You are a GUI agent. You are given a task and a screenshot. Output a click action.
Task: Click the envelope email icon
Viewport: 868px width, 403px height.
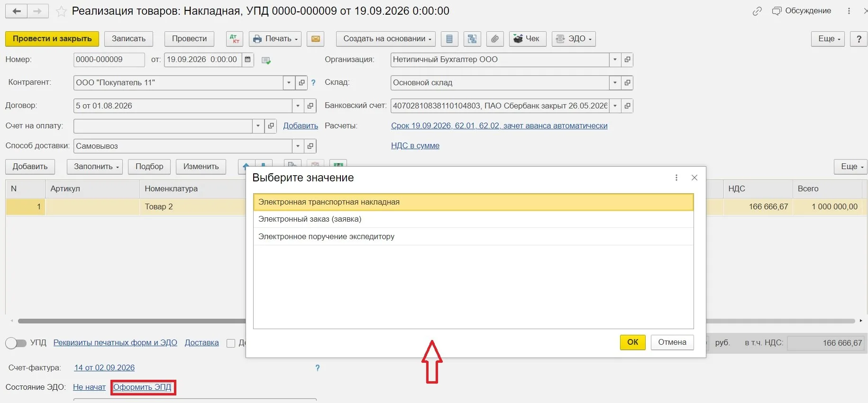315,39
